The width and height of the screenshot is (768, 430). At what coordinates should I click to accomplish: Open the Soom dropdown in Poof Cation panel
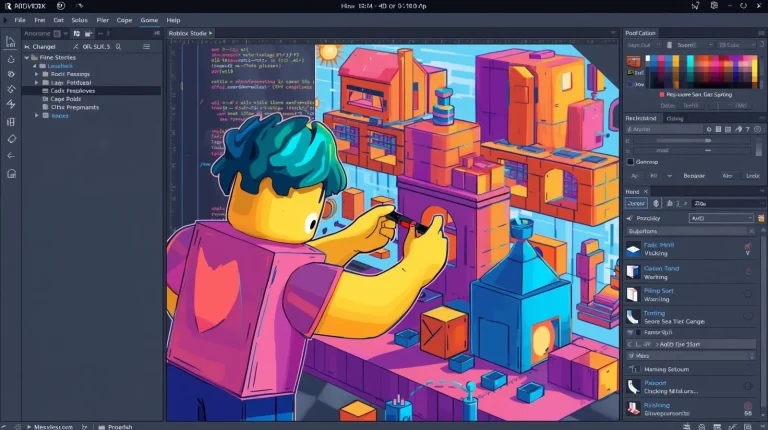point(693,45)
